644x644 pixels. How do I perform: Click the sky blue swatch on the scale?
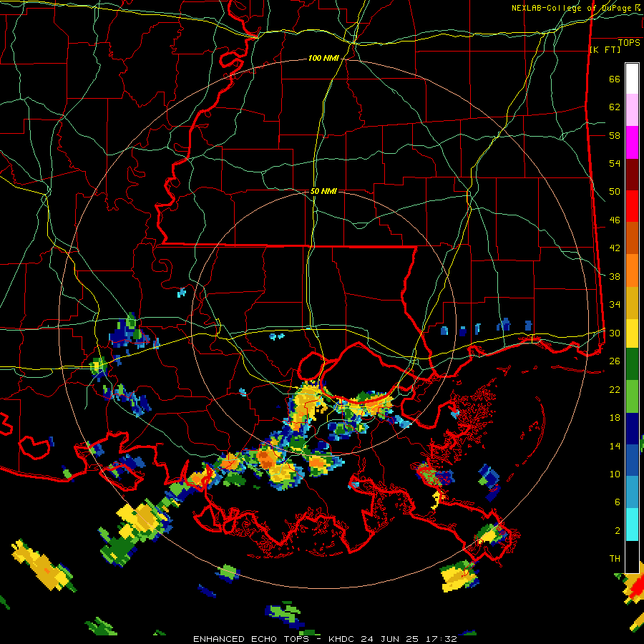click(632, 492)
